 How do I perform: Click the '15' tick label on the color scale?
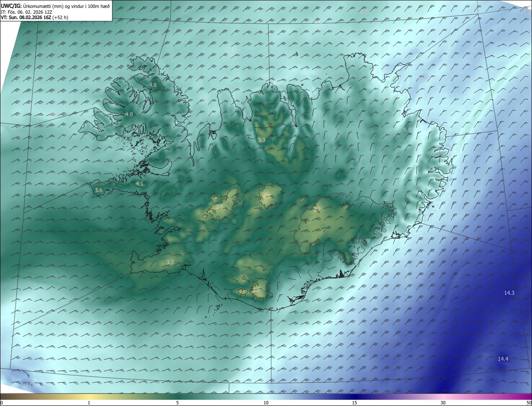coord(355,403)
